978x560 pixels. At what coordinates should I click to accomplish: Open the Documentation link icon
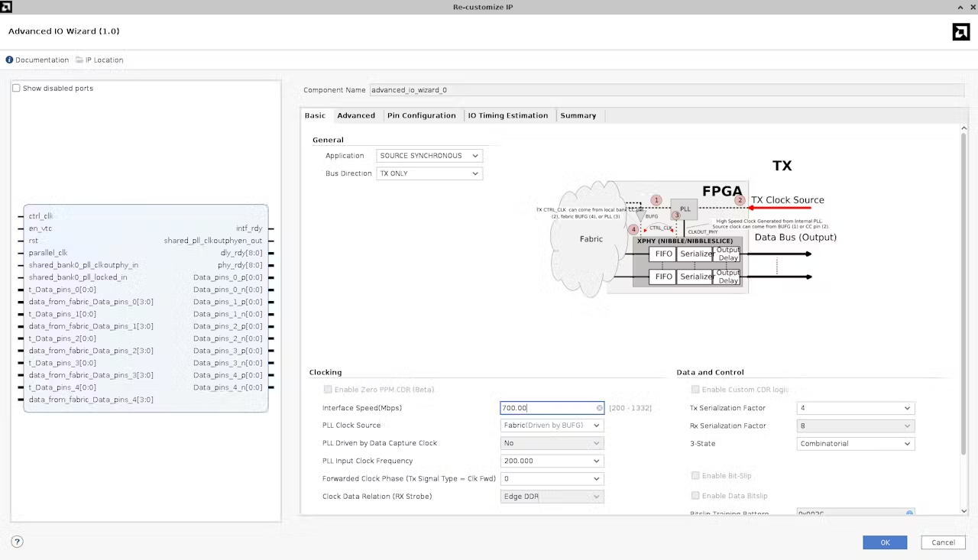pos(9,60)
